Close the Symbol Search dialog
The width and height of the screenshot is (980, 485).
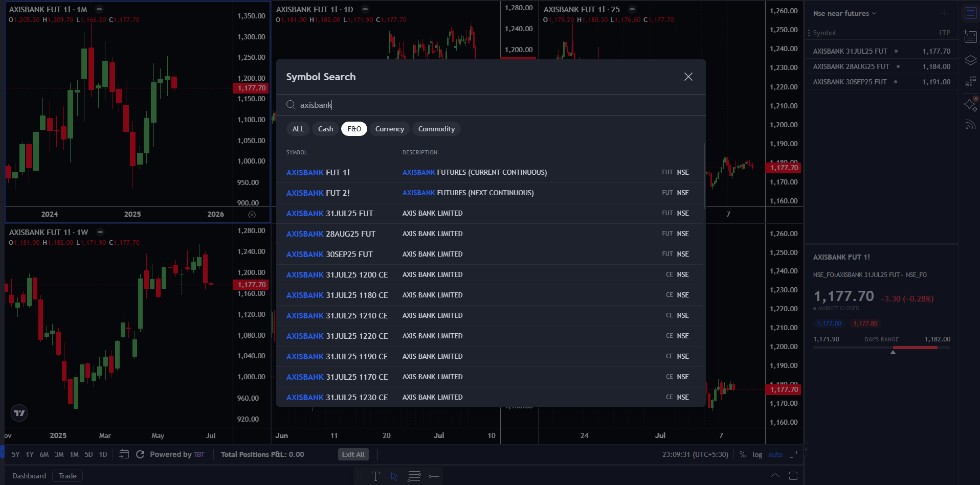[x=688, y=77]
